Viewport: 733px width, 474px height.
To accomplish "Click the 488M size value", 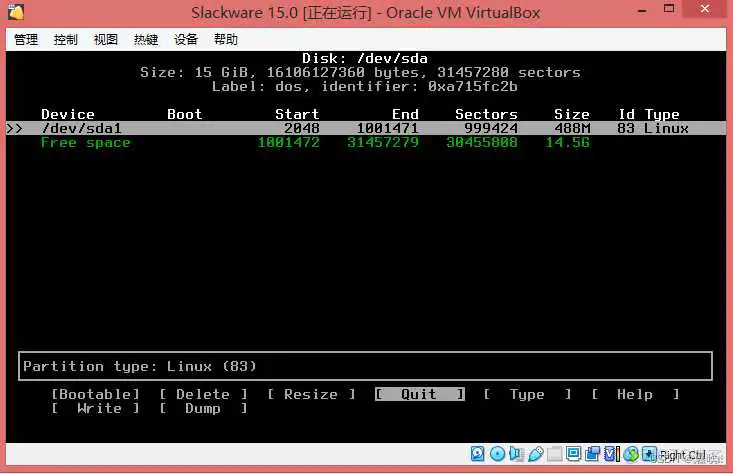I will [572, 128].
